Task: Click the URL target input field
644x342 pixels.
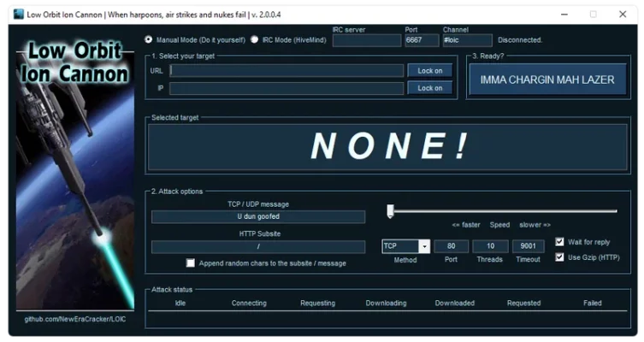Action: click(287, 71)
